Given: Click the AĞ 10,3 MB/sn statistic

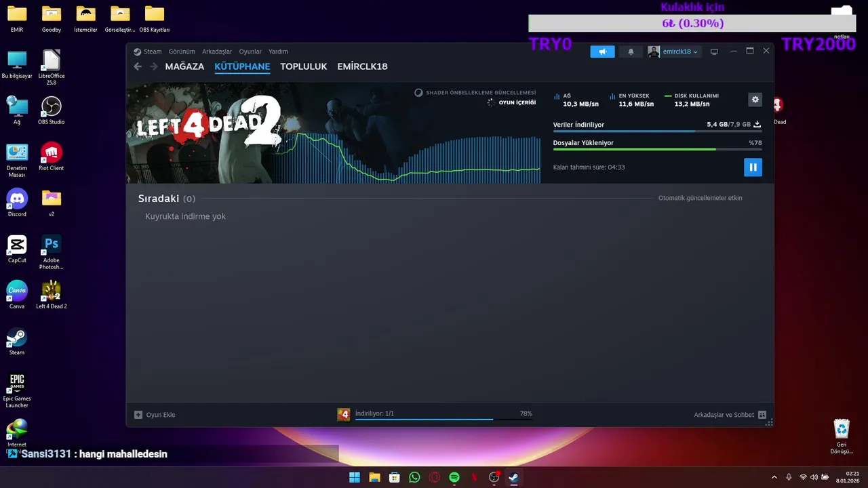Looking at the screenshot, I should click(576, 100).
